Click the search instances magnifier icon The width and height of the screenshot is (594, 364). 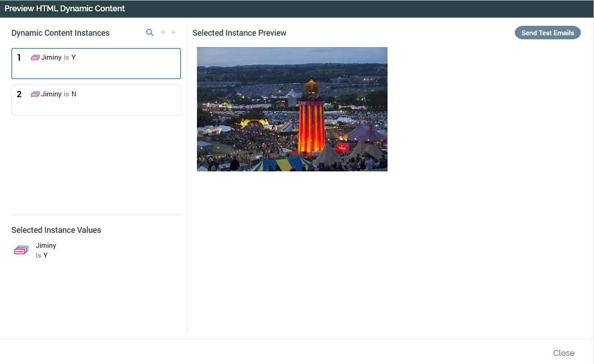150,33
